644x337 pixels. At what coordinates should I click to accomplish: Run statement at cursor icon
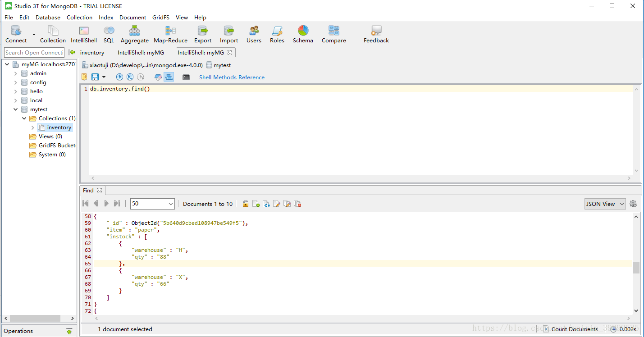[x=130, y=77]
